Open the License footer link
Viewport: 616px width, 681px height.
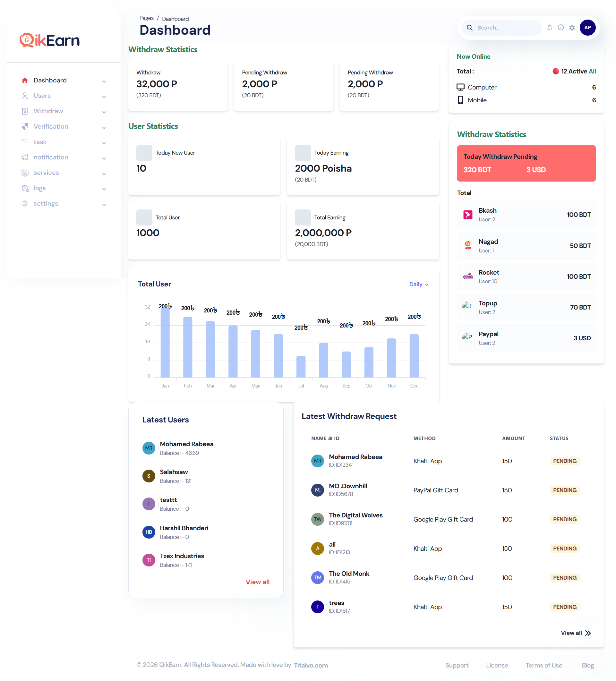(497, 666)
